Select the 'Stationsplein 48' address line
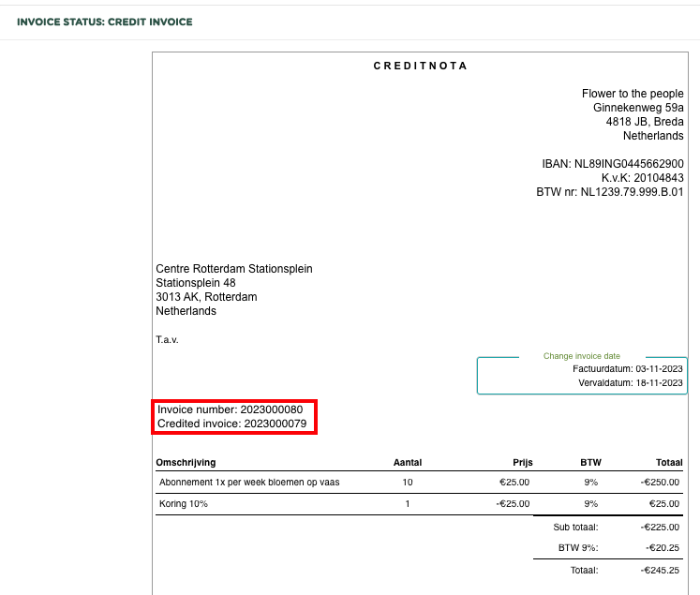Image resolution: width=700 pixels, height=595 pixels. (x=196, y=283)
